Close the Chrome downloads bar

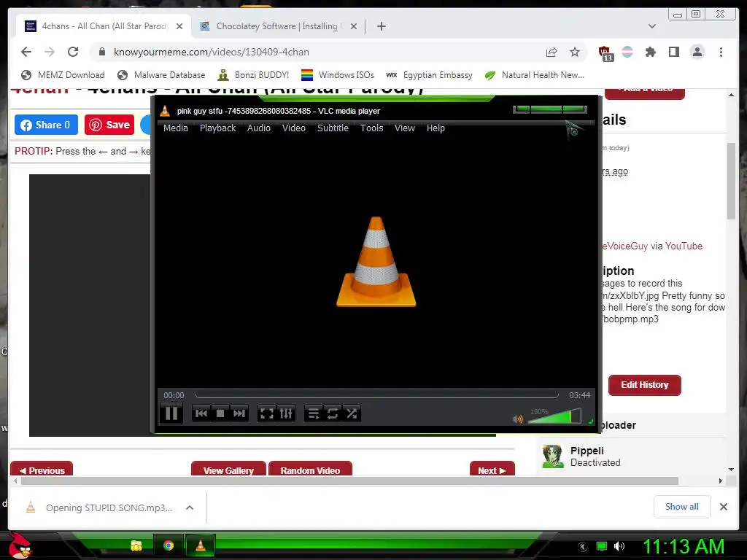click(724, 507)
